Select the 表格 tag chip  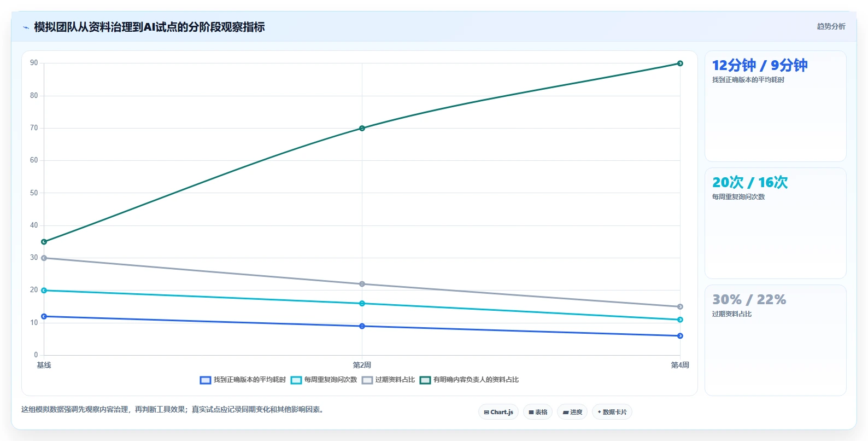pyautogui.click(x=538, y=412)
